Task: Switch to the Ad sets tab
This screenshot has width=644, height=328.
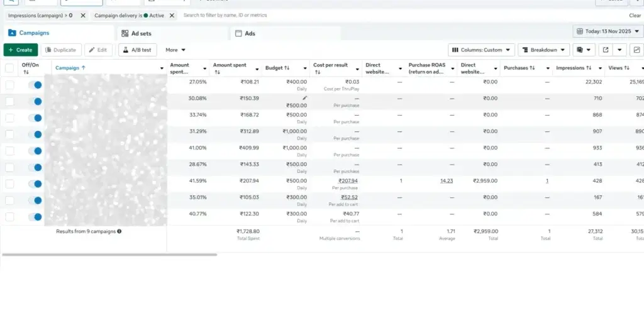Action: (x=141, y=33)
